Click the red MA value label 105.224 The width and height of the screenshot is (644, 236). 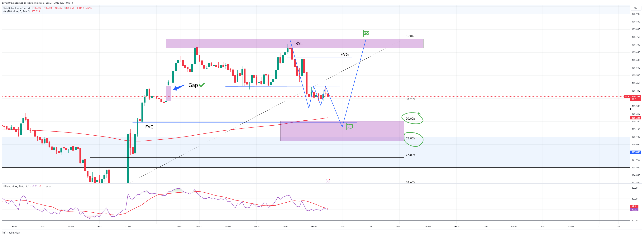pyautogui.click(x=636, y=118)
